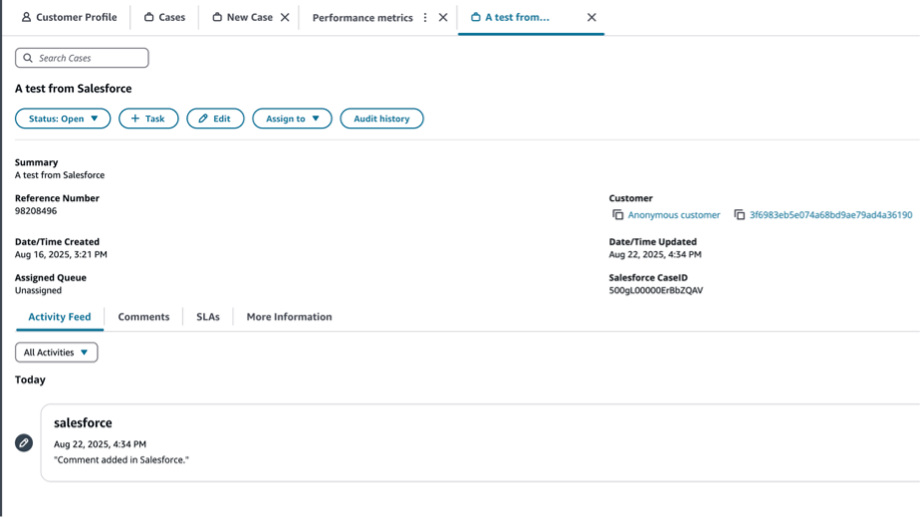
Task: Expand the Assign to dropdown
Action: [292, 119]
